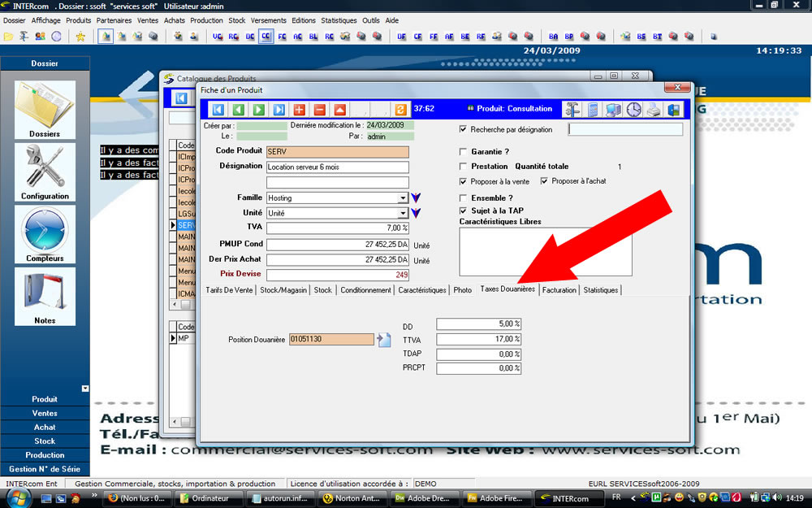Click the yellow folder icon in main toolbar
812x508 pixels.
pos(8,37)
